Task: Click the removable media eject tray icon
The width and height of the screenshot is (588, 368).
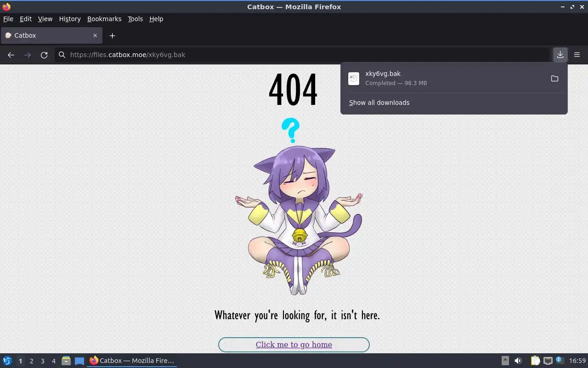Action: tap(505, 361)
